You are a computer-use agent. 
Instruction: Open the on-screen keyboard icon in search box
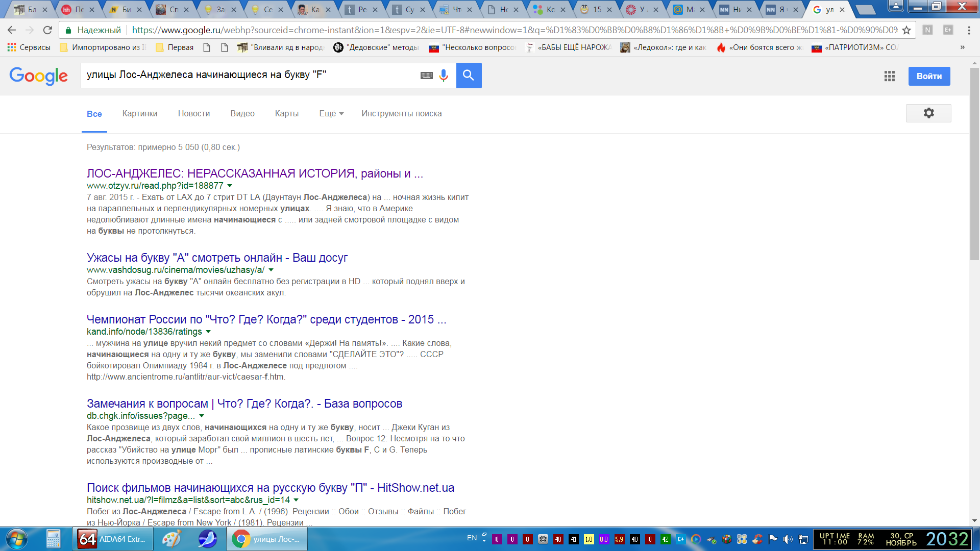click(x=427, y=76)
